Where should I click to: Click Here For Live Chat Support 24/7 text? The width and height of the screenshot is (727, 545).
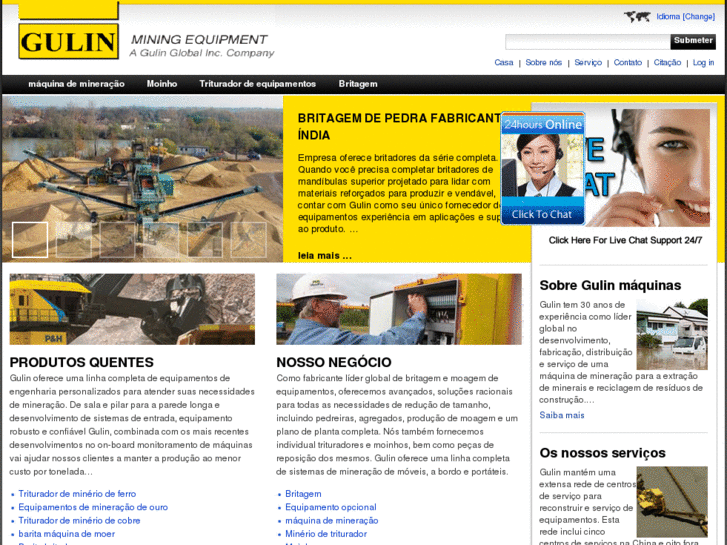[625, 240]
